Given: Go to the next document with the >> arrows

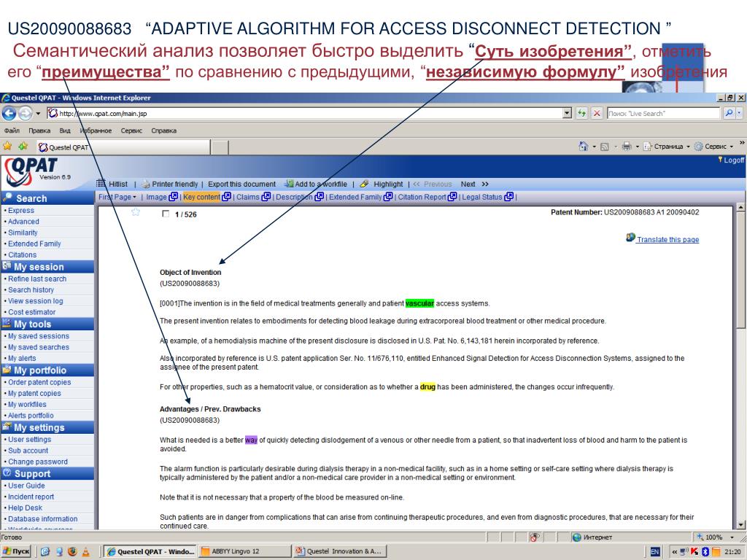Looking at the screenshot, I should (485, 184).
